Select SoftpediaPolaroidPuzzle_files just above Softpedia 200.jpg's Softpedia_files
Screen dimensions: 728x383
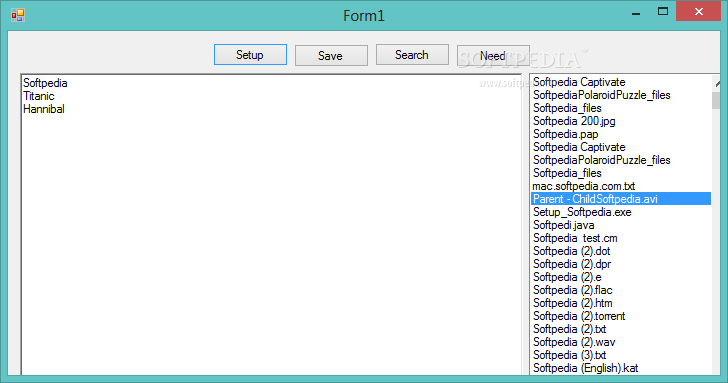tap(621, 95)
